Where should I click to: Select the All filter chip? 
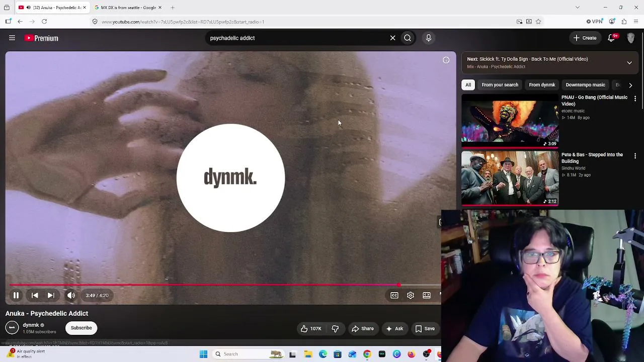(x=468, y=85)
